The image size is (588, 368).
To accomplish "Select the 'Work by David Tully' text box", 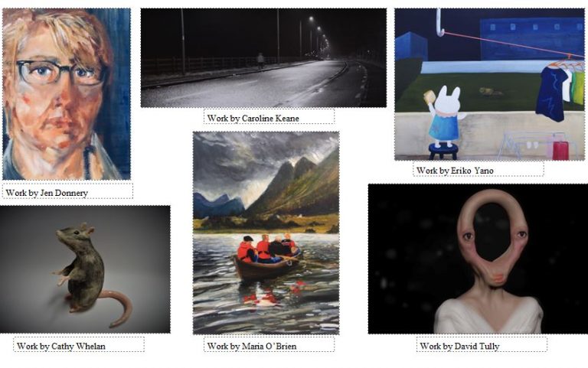I will coord(482,344).
